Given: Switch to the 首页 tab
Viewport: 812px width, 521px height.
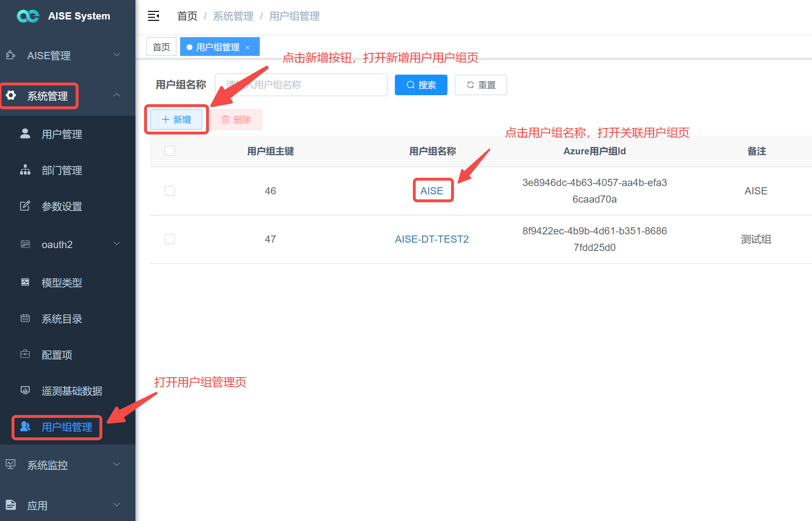Looking at the screenshot, I should point(161,47).
